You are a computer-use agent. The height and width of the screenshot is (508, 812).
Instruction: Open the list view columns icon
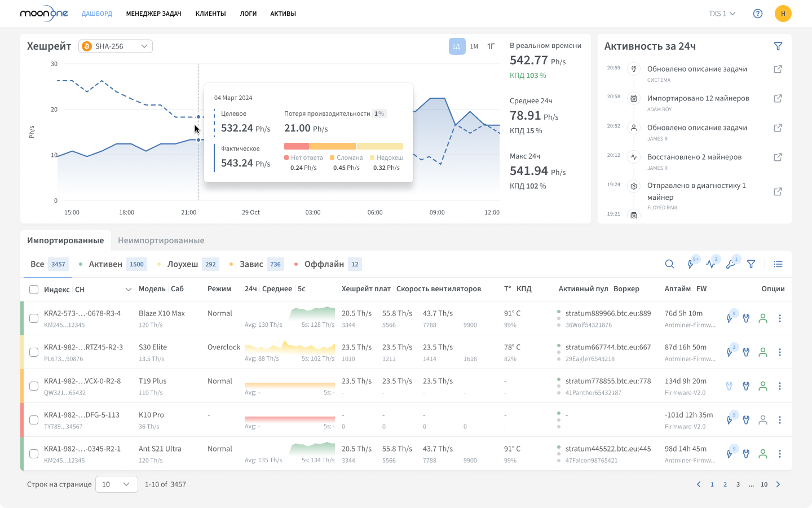[778, 264]
